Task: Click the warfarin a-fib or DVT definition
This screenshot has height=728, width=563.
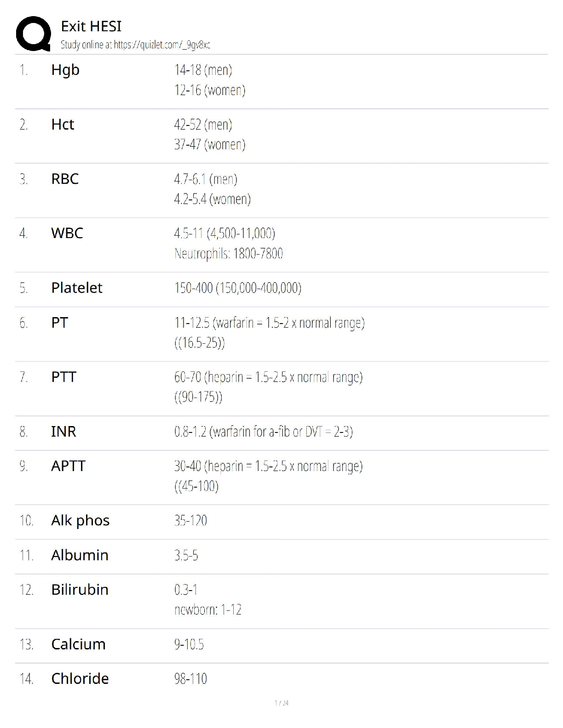Action: 264,432
